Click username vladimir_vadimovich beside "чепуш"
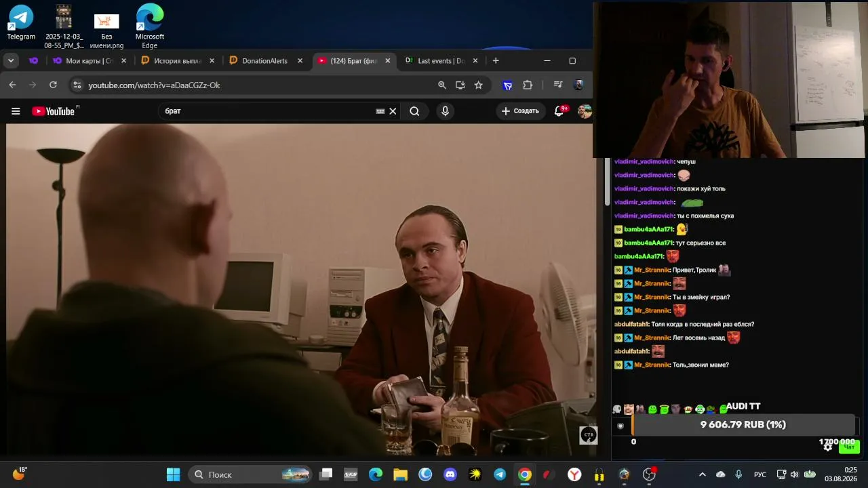868x488 pixels. (644, 161)
